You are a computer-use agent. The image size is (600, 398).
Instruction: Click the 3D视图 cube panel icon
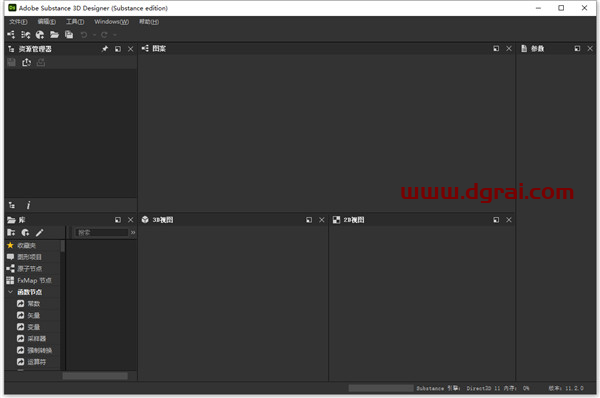pos(145,220)
